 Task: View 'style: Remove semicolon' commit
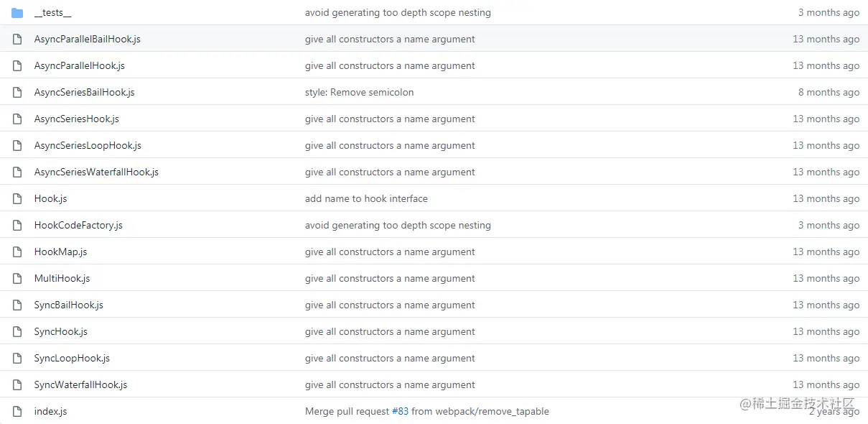pos(359,93)
